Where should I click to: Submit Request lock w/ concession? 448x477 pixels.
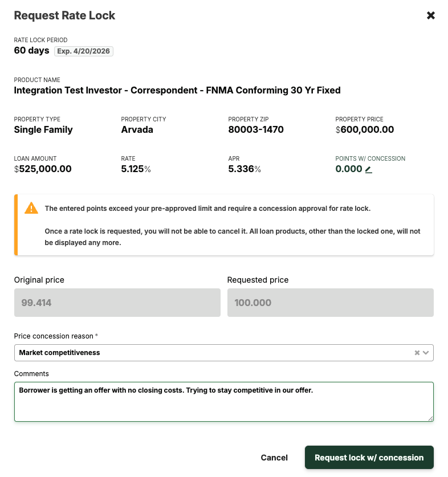click(369, 458)
